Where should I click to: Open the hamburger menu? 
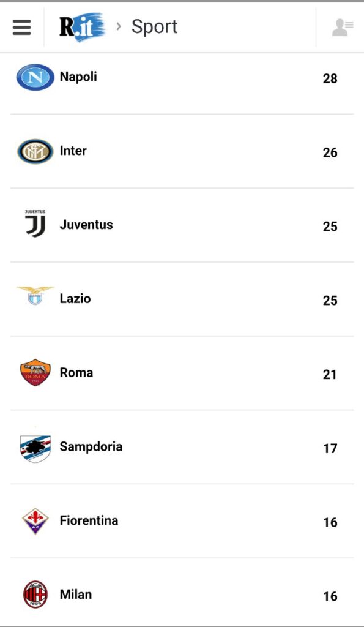[x=21, y=27]
